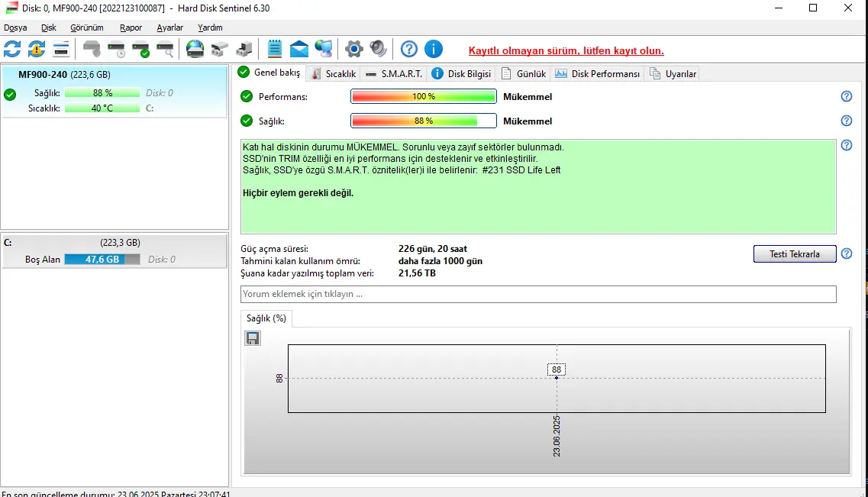The image size is (868, 497).
Task: Click help icon beside green status text
Action: (847, 145)
